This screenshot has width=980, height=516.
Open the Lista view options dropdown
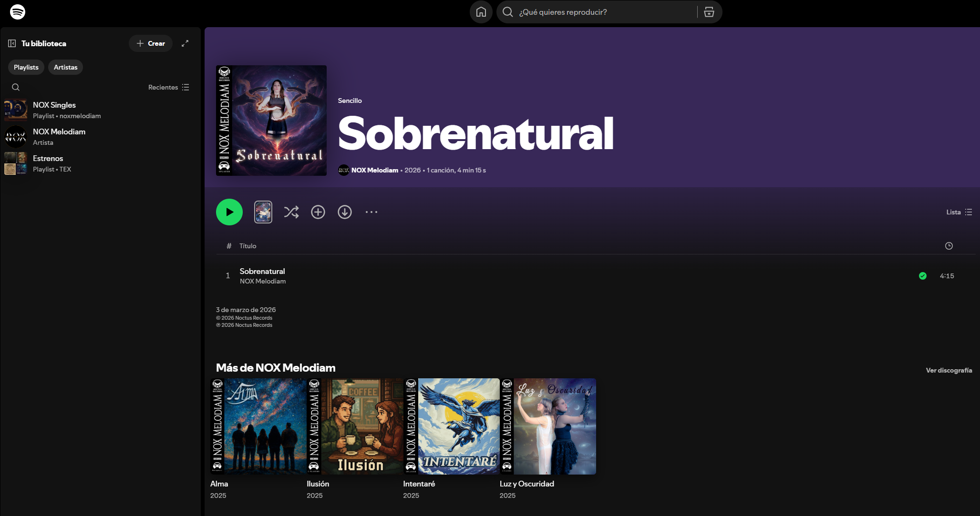959,212
